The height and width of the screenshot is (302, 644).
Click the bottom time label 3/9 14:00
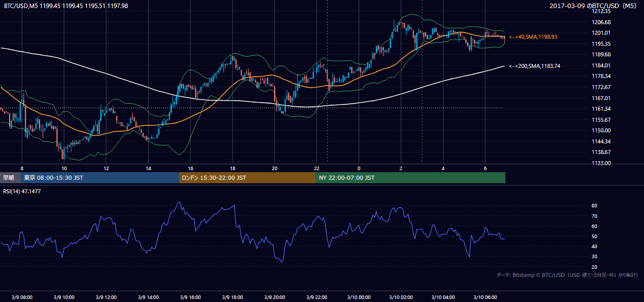(x=148, y=297)
